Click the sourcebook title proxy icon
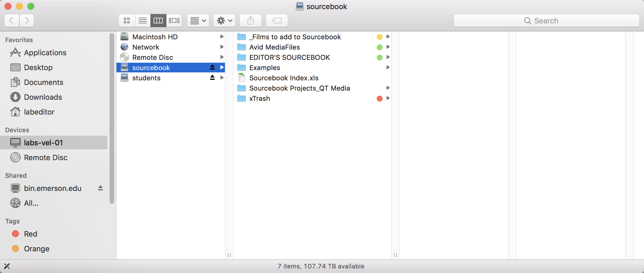 point(300,6)
